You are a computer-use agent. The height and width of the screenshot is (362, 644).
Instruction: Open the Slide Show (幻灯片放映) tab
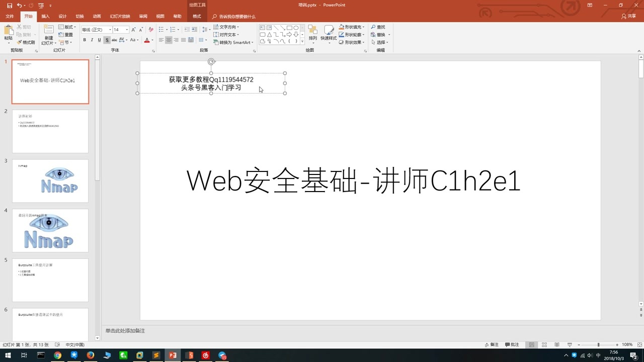(x=120, y=17)
